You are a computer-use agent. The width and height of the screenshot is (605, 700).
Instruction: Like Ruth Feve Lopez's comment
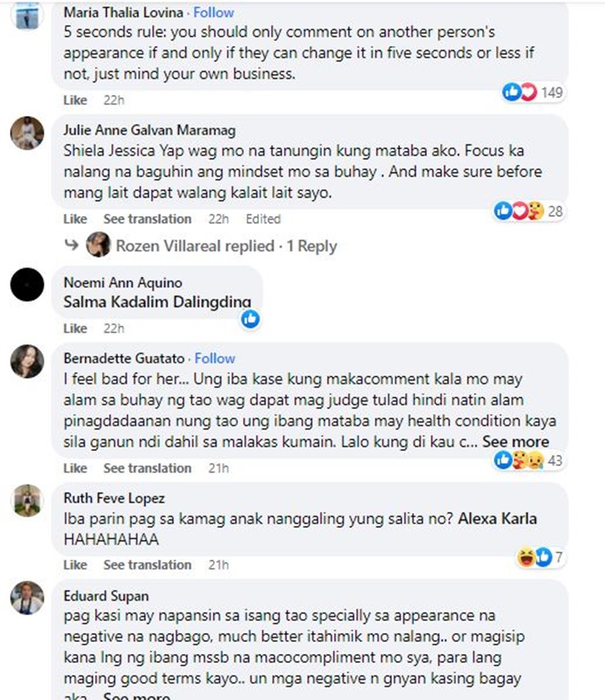pos(75,565)
